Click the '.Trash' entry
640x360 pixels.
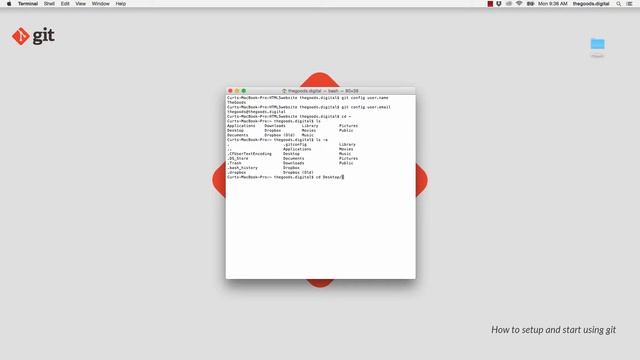click(x=234, y=163)
